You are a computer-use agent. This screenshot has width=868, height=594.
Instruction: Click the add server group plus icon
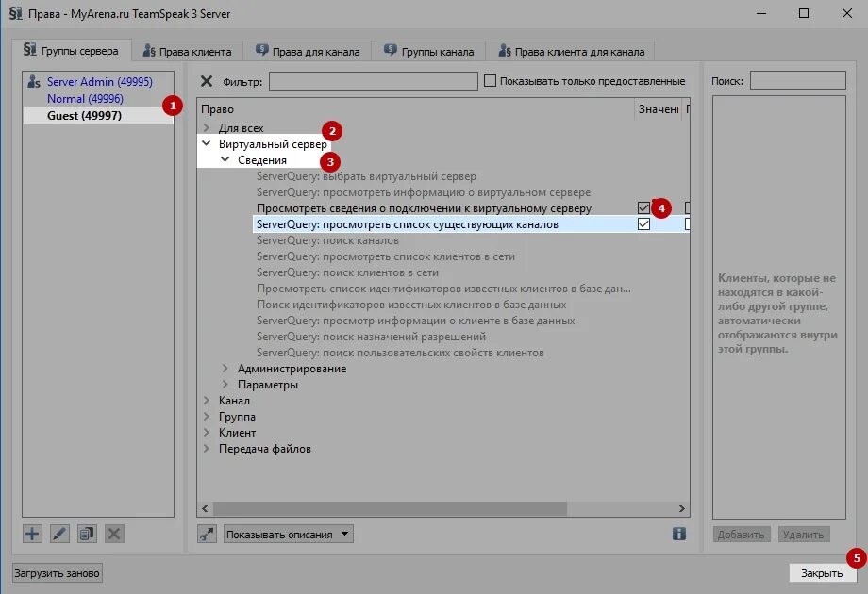click(x=32, y=534)
